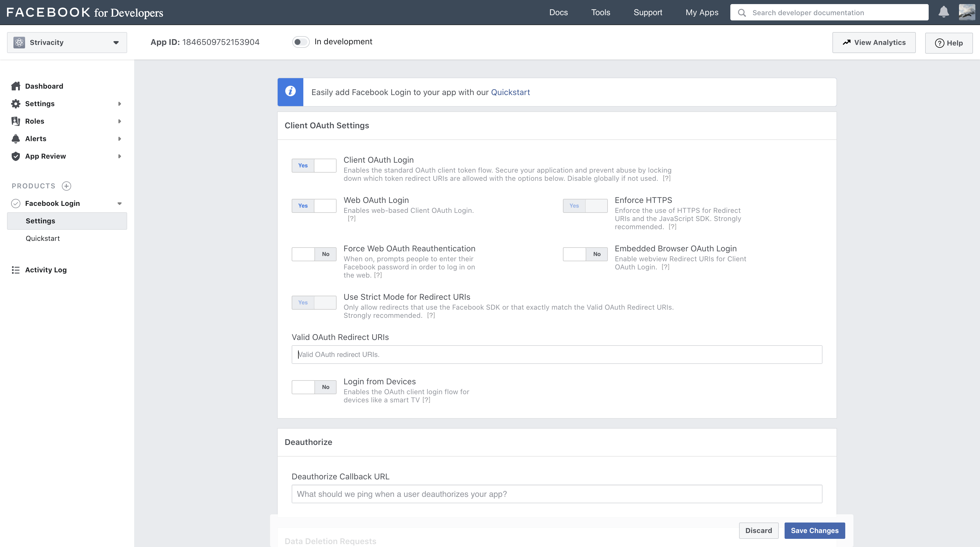Enable Force Web OAuth Reauthentication
Screen dimensions: 980x547
click(314, 254)
